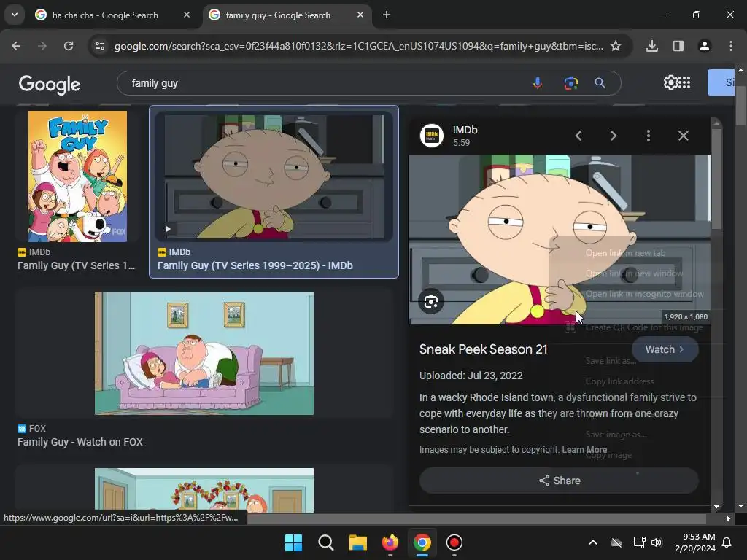747x560 pixels.
Task: Close the 'ha cha cha' tab
Action: point(187,15)
